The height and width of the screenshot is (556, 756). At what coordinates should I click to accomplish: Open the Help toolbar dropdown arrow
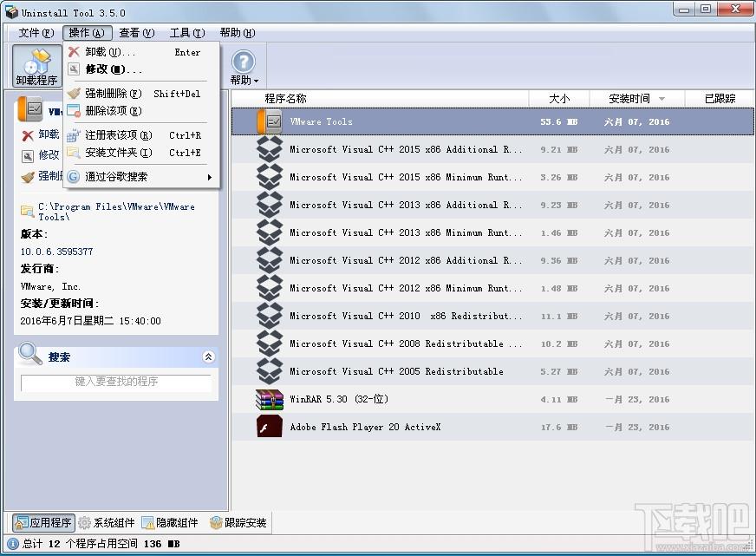[256, 81]
